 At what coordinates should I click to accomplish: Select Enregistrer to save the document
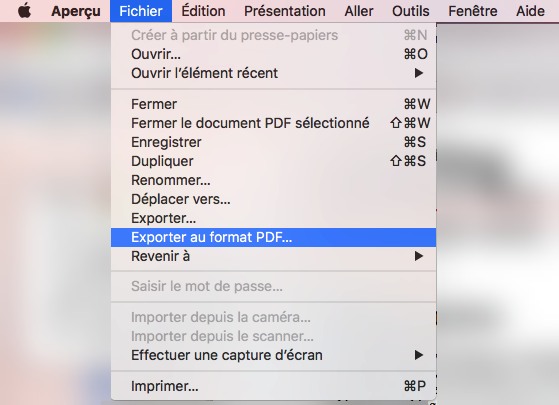click(x=273, y=142)
